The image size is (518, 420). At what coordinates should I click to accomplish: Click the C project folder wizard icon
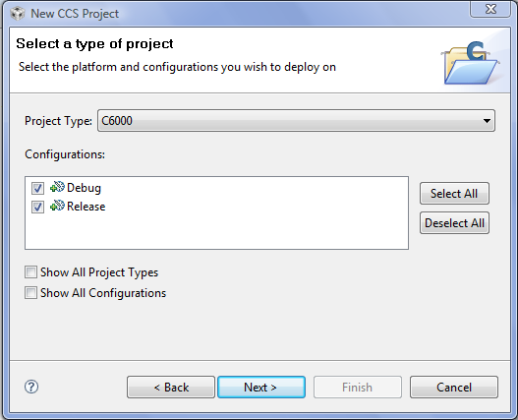click(471, 63)
